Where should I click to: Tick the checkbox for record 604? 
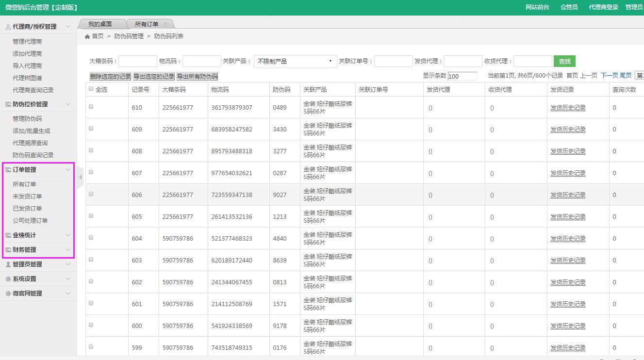point(91,238)
